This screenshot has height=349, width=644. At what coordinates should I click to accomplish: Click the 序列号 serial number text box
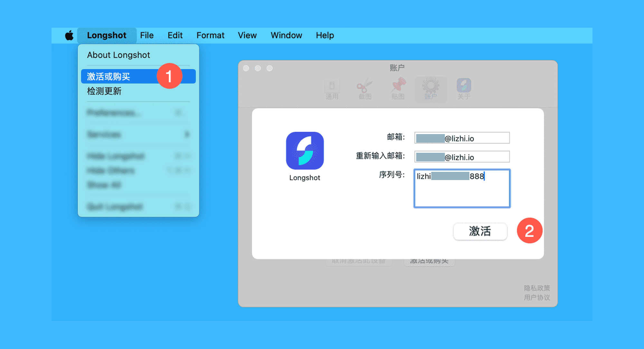pos(462,189)
